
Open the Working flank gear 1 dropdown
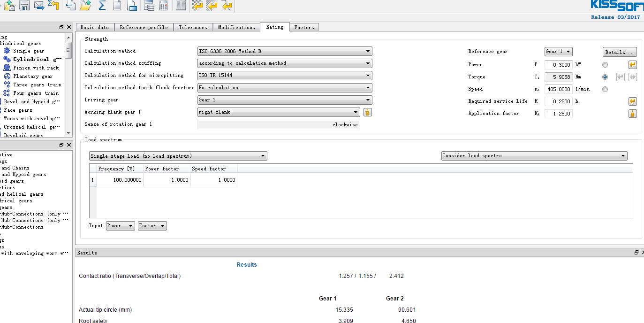(279, 112)
